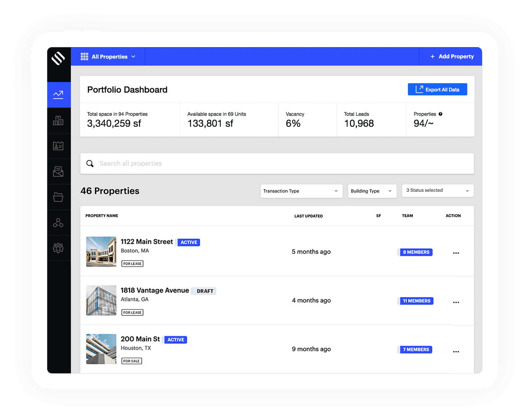Focus the Search all properties field
The width and height of the screenshot is (529, 420).
click(277, 164)
